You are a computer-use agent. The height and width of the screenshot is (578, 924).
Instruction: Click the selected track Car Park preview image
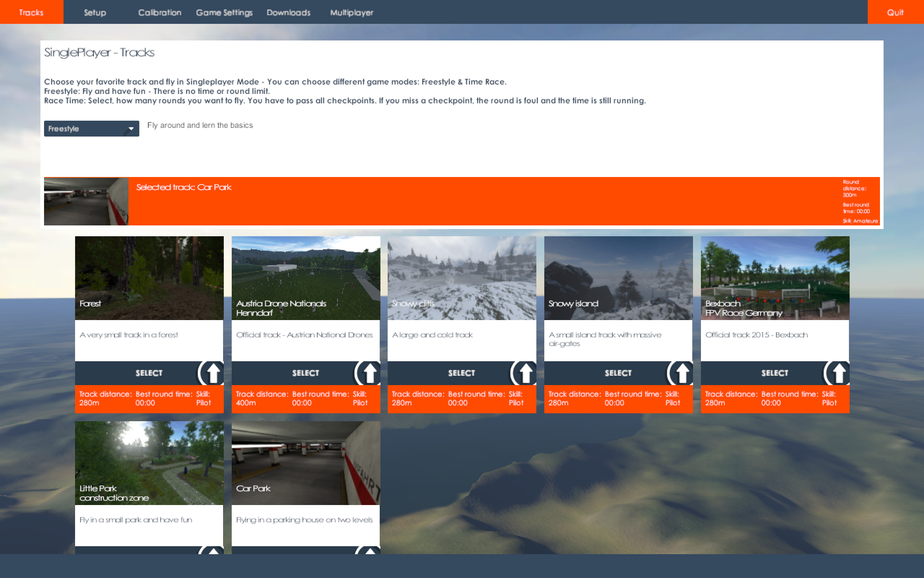(86, 201)
